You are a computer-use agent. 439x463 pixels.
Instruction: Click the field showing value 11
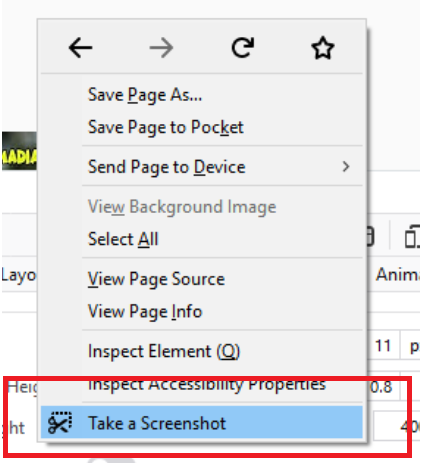point(383,346)
